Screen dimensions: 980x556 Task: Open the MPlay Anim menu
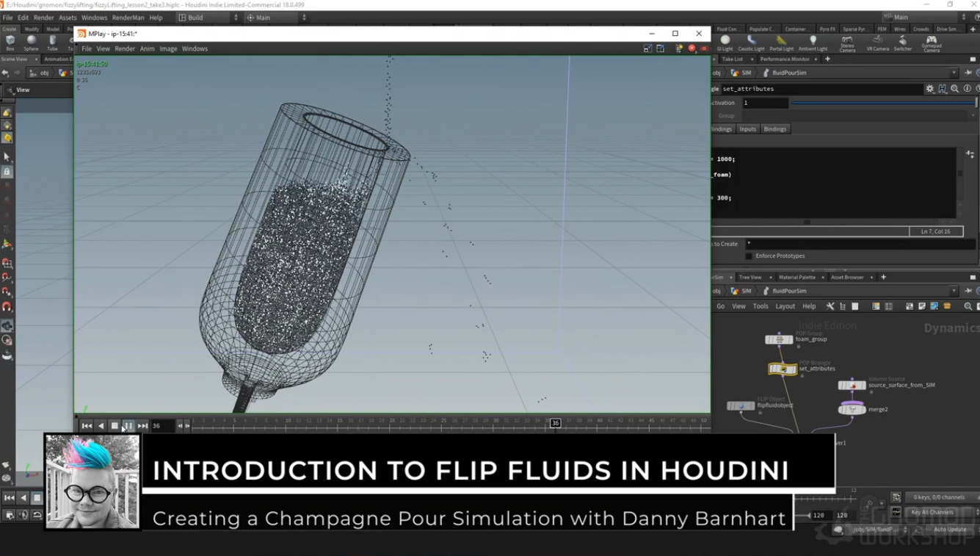coord(148,48)
